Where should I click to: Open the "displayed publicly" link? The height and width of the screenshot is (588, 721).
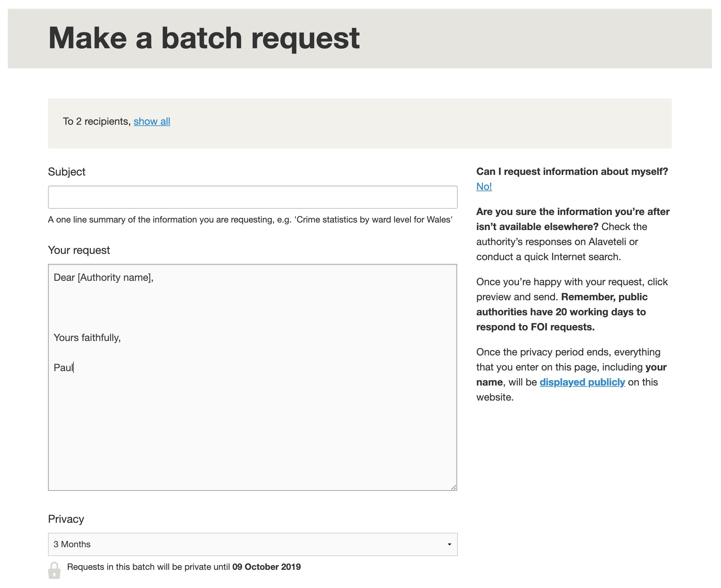pos(582,382)
